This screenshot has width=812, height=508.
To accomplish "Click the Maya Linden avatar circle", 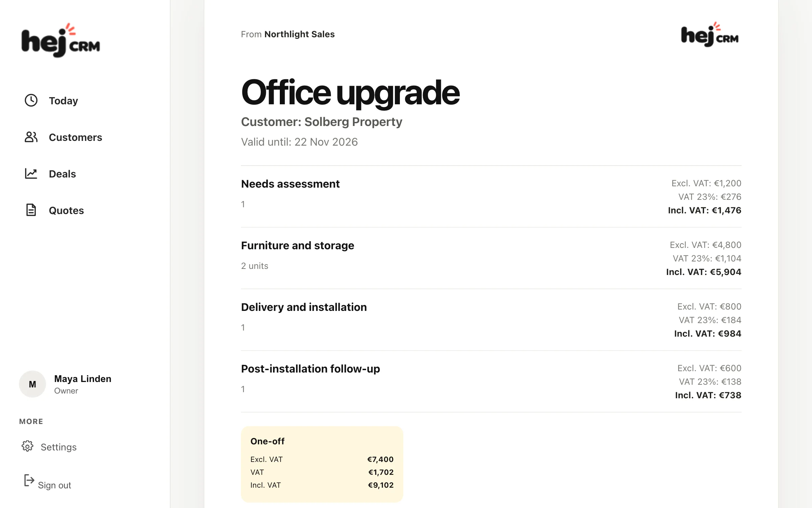I will (x=32, y=384).
